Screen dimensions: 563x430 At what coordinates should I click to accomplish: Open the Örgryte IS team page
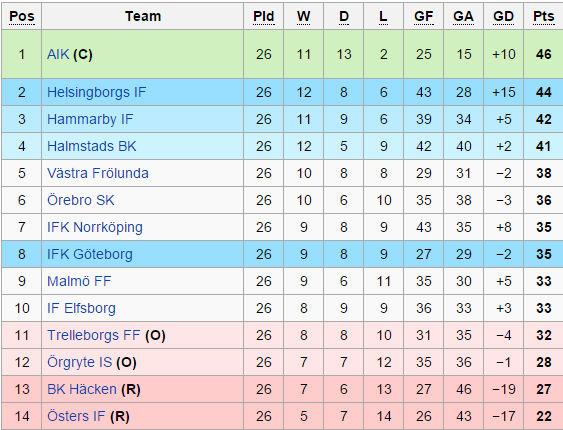pos(79,362)
